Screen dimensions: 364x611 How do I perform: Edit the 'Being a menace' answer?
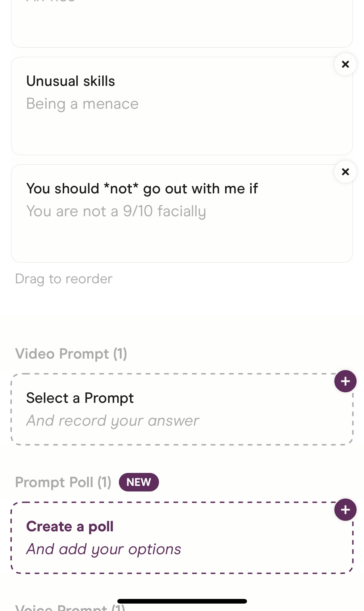pos(82,104)
